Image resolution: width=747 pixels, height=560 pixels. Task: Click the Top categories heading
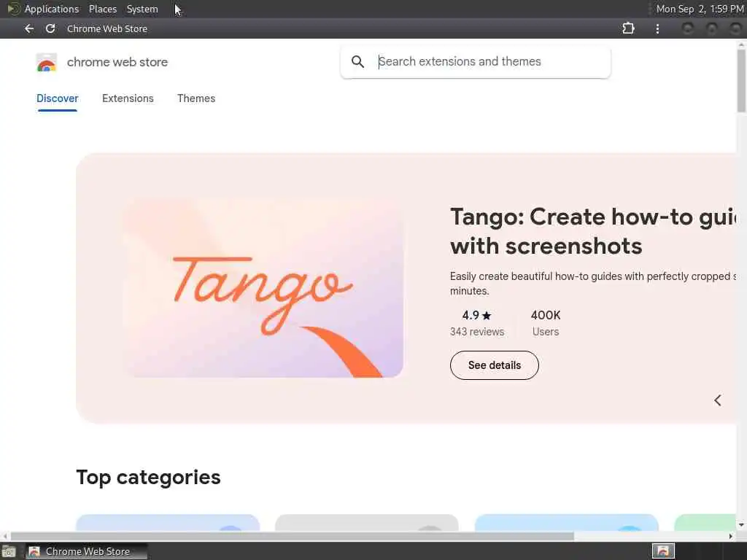(148, 478)
